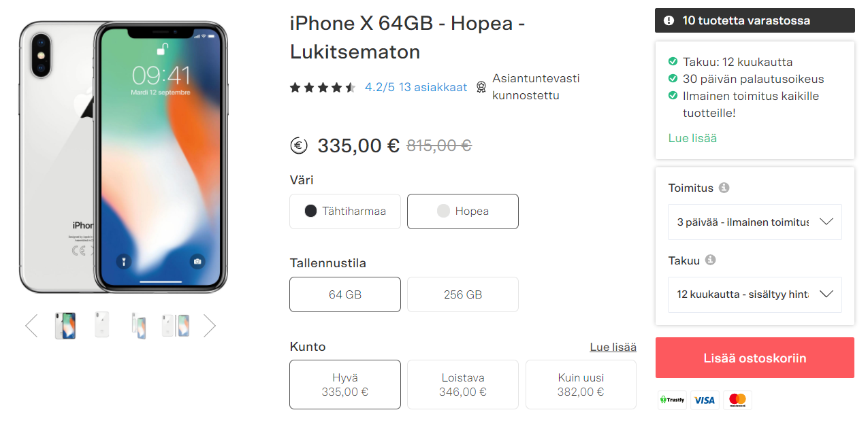This screenshot has width=868, height=425.
Task: Pick the Kuin uusi condition for 382,00 €
Action: tap(581, 384)
